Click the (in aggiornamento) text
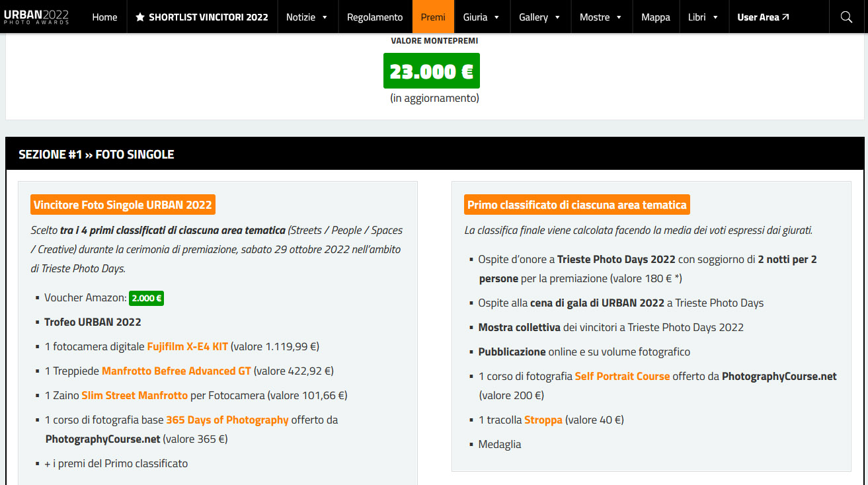The width and height of the screenshot is (868, 485). tap(434, 98)
